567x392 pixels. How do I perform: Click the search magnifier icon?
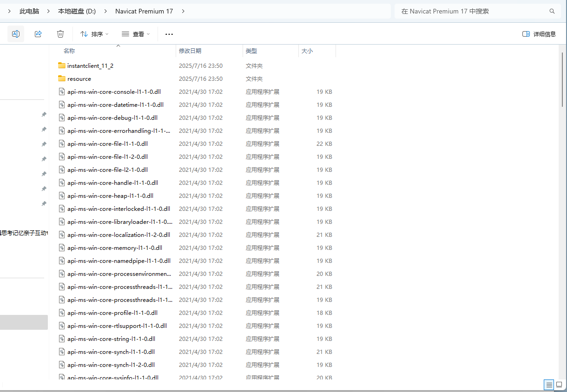click(x=552, y=11)
